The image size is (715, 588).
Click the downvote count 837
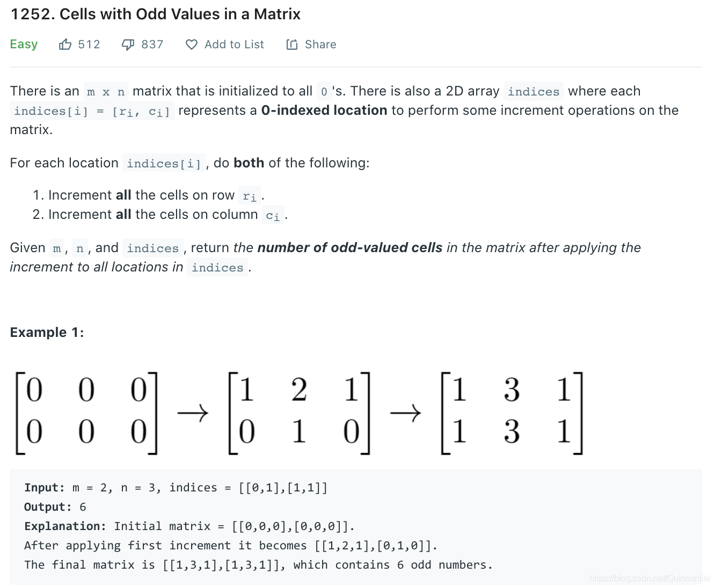click(x=152, y=44)
